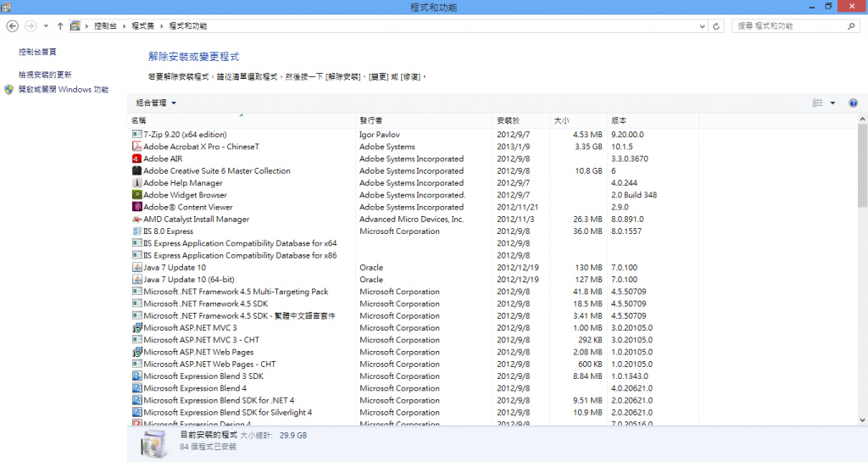Click the 檢視安裝的更新 link
The height and width of the screenshot is (462, 868).
(x=45, y=75)
